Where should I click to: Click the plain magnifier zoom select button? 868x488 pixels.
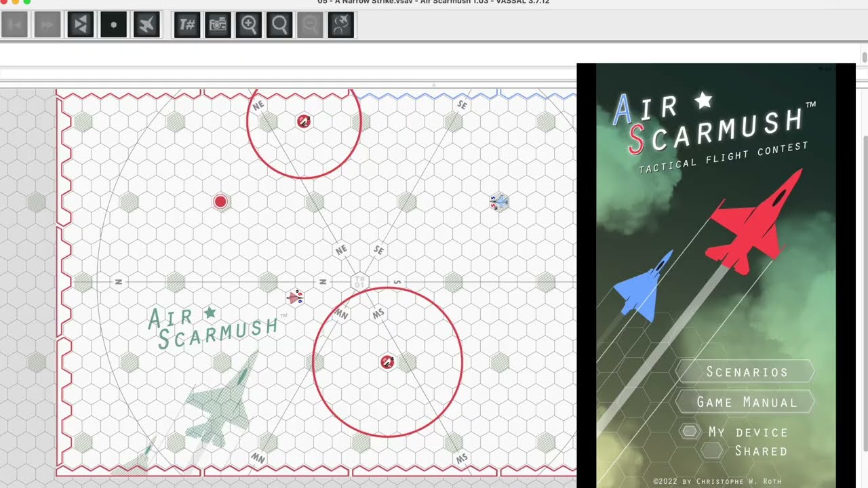[279, 25]
